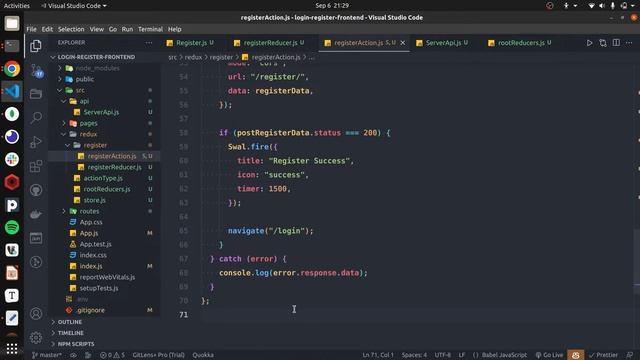Collapse the redux folder
Screen dimensions: 640x360
coord(88,134)
